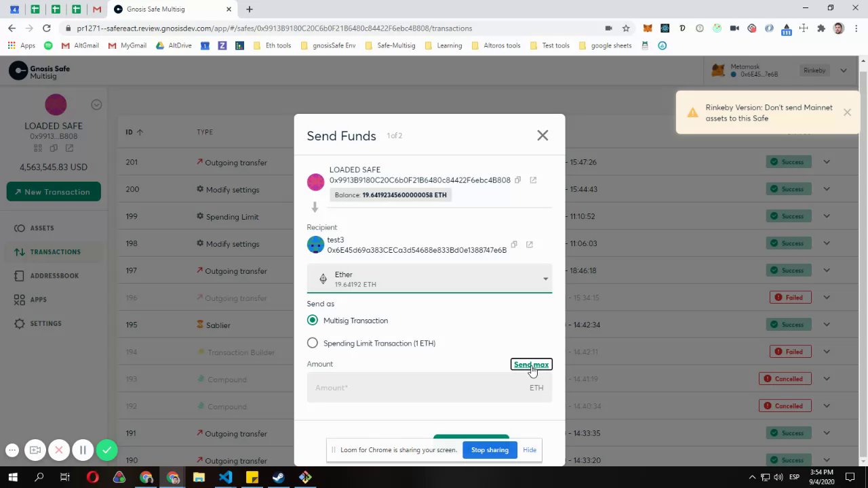This screenshot has width=868, height=488.
Task: Open a new browser tab
Action: coord(250,9)
